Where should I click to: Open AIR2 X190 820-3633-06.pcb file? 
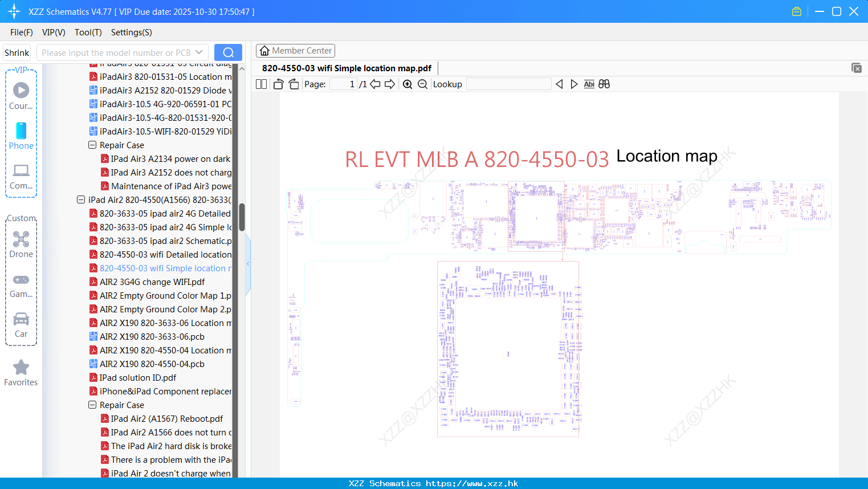click(x=147, y=336)
